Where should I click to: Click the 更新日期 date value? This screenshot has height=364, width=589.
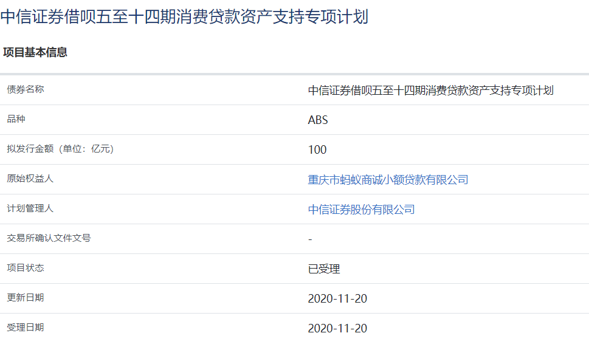337,299
